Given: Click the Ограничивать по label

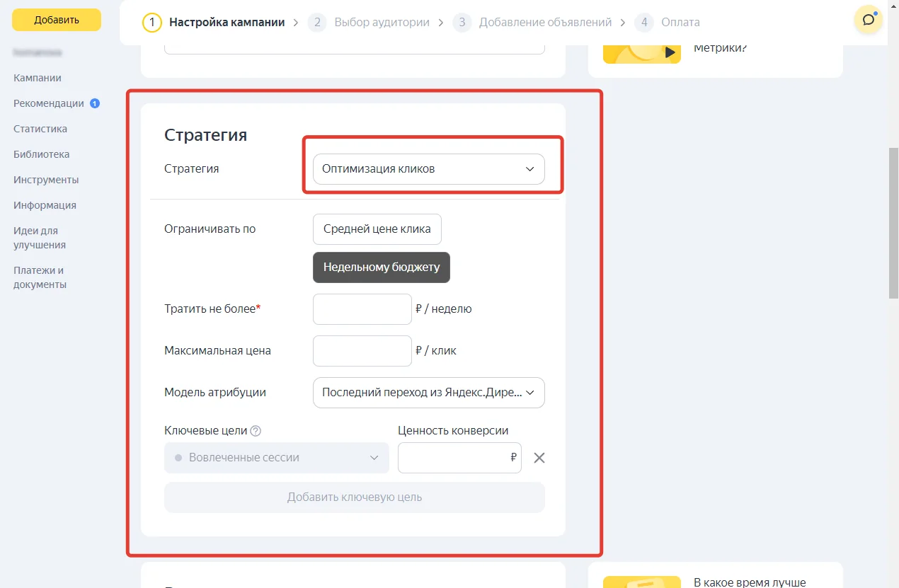Looking at the screenshot, I should 210,229.
